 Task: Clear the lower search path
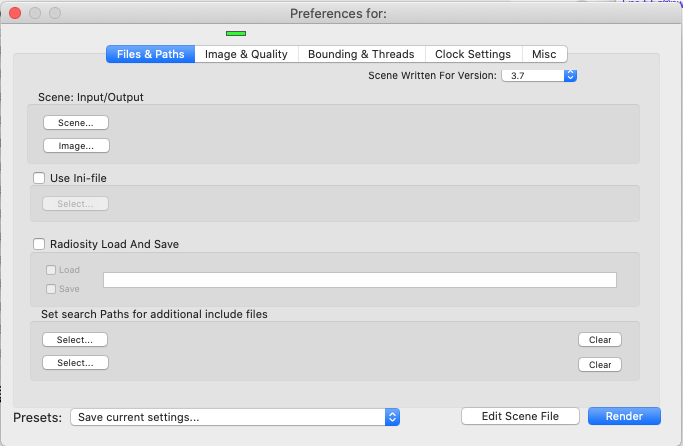point(600,365)
